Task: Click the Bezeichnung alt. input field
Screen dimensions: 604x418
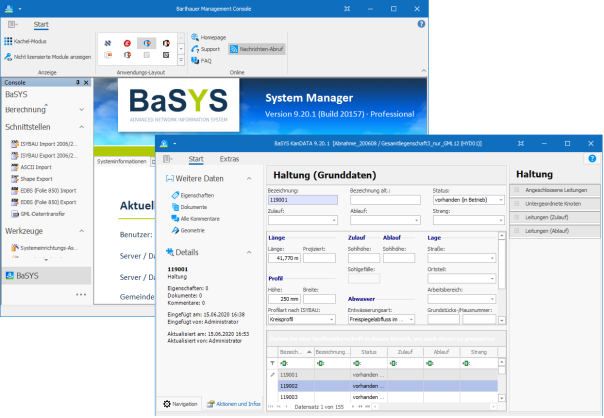Action: point(385,200)
